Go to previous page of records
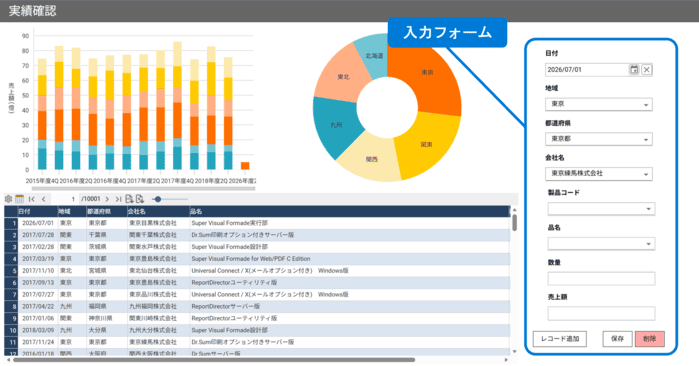699x366 pixels. (43, 199)
